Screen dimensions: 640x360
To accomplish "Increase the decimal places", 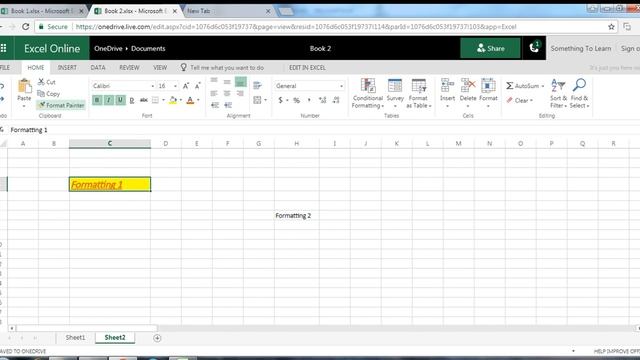I will pos(322,100).
